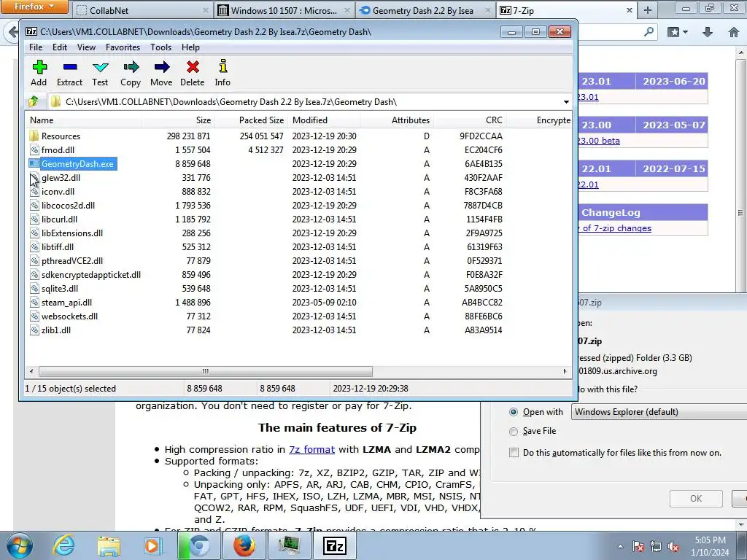
Task: Click the Firefox search magnifier icon
Action: coord(649,32)
